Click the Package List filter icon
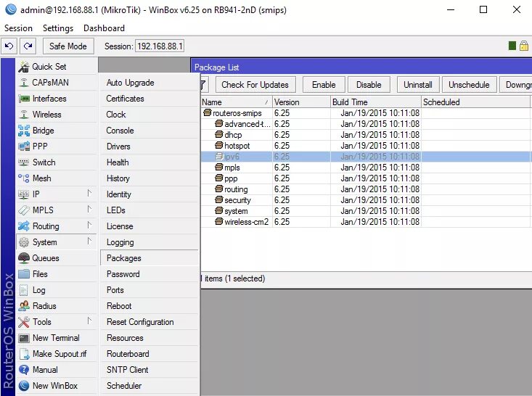Image resolution: width=532 pixels, height=396 pixels. pos(203,85)
